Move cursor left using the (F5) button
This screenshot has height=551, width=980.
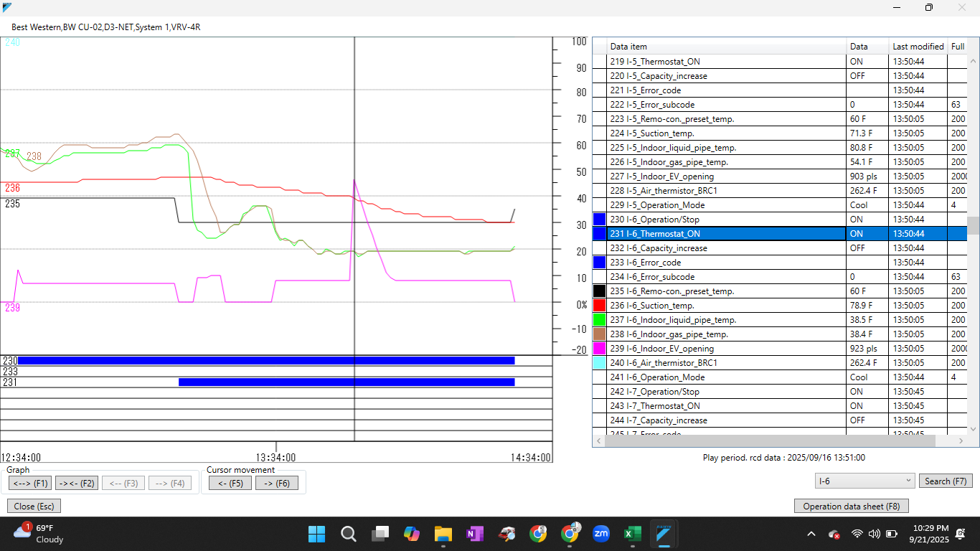point(228,482)
